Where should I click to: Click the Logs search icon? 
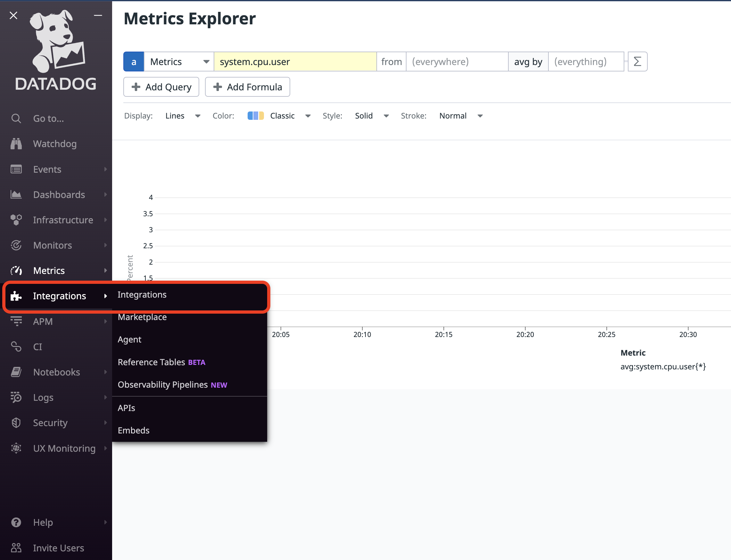click(16, 397)
